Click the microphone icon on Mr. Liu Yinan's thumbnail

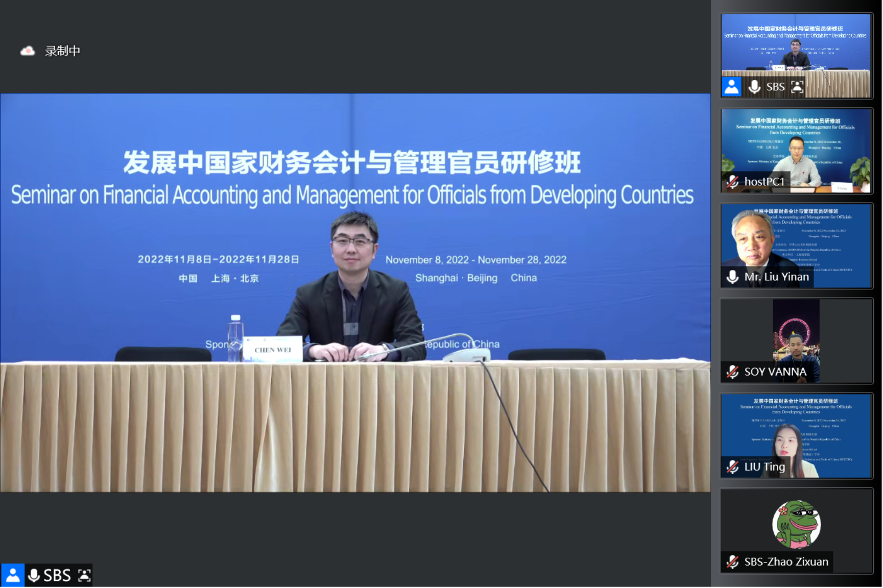click(x=732, y=277)
